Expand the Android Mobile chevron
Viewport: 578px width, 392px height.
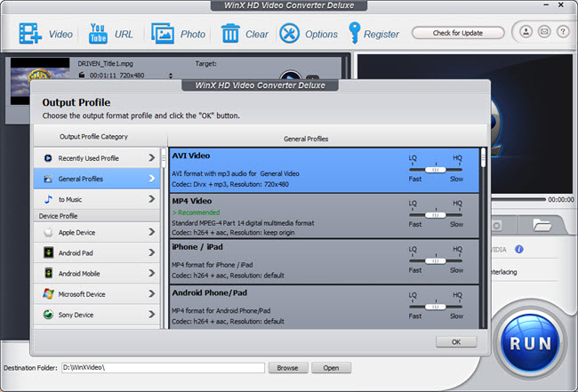(151, 274)
